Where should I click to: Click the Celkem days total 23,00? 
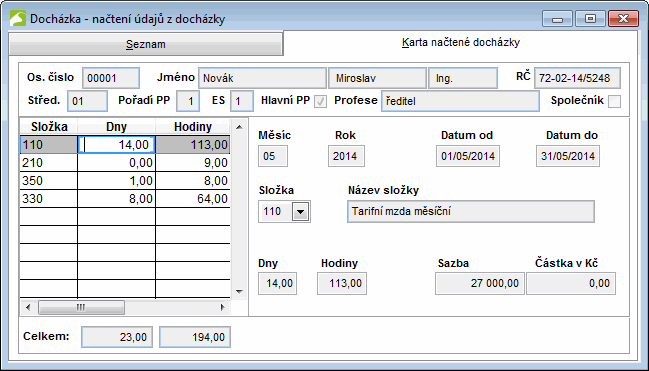point(117,337)
